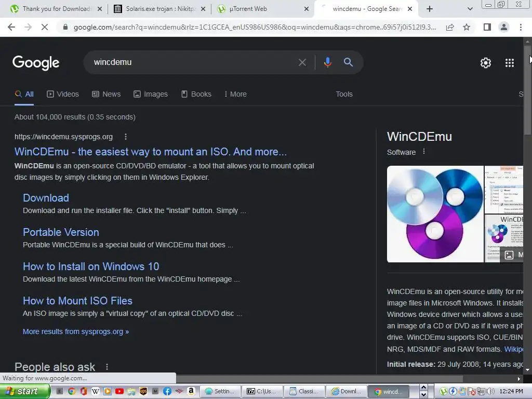The height and width of the screenshot is (399, 532).
Task: Select the Books search filter
Action: pos(196,94)
